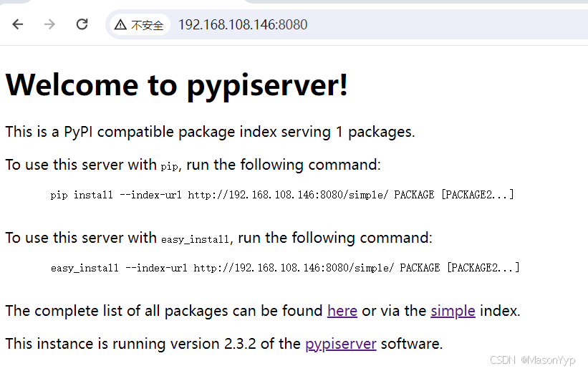Click the browser back arrow
The image size is (588, 371).
point(18,24)
